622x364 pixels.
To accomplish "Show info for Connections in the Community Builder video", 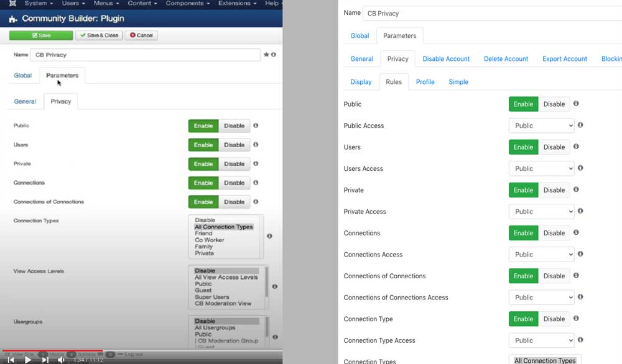I will tap(256, 183).
